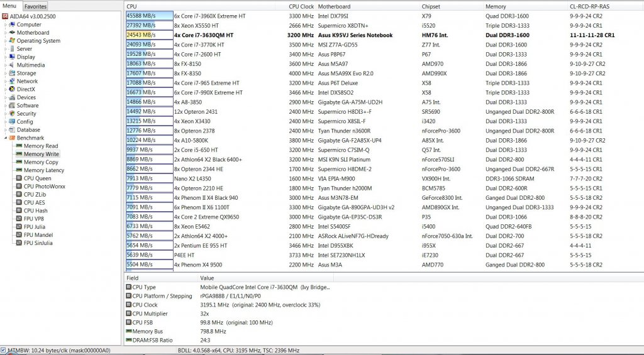Toggle the MTMBW checkbox in status bar
644x355 pixels.
coord(4,350)
